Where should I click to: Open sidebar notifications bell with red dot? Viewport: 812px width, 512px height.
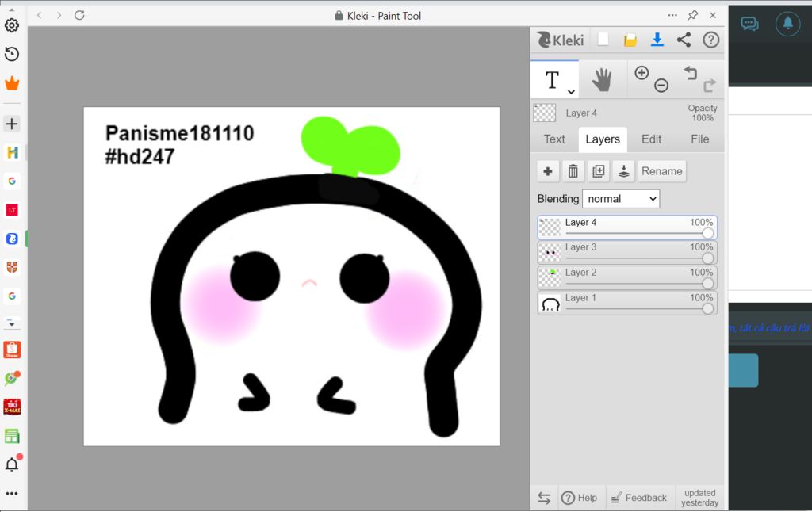tap(13, 463)
